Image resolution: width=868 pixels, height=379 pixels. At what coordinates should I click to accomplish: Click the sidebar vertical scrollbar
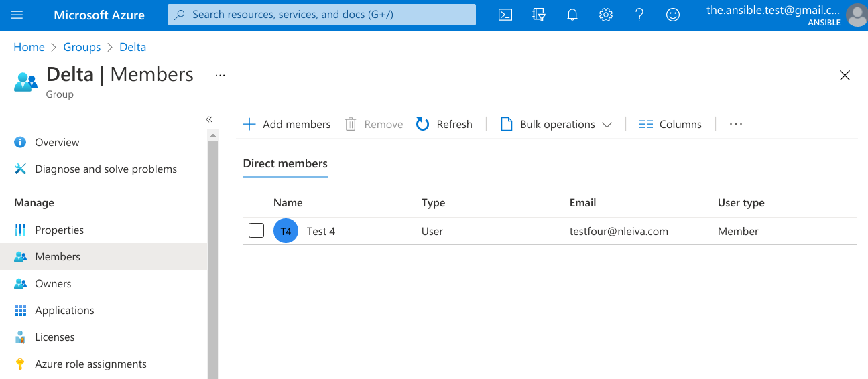pyautogui.click(x=213, y=268)
